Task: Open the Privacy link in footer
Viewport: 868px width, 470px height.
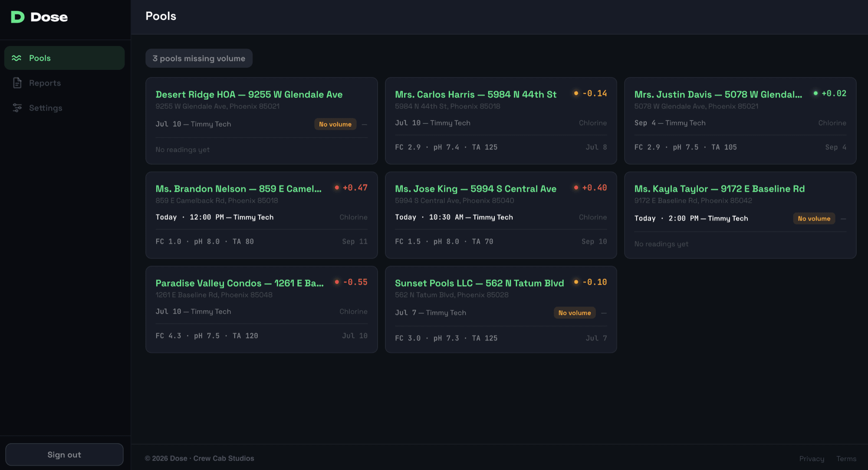Action: tap(812, 459)
